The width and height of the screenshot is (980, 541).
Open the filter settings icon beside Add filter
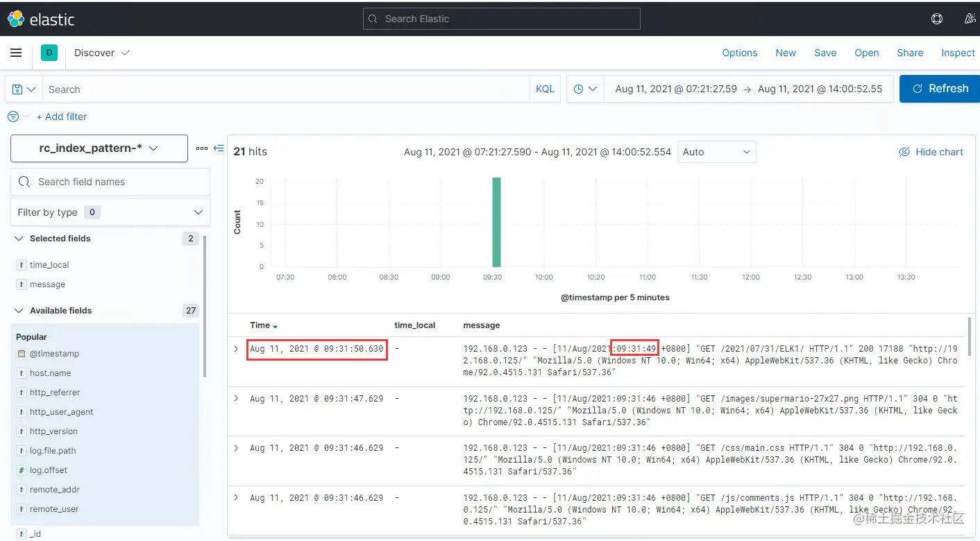pyautogui.click(x=13, y=117)
